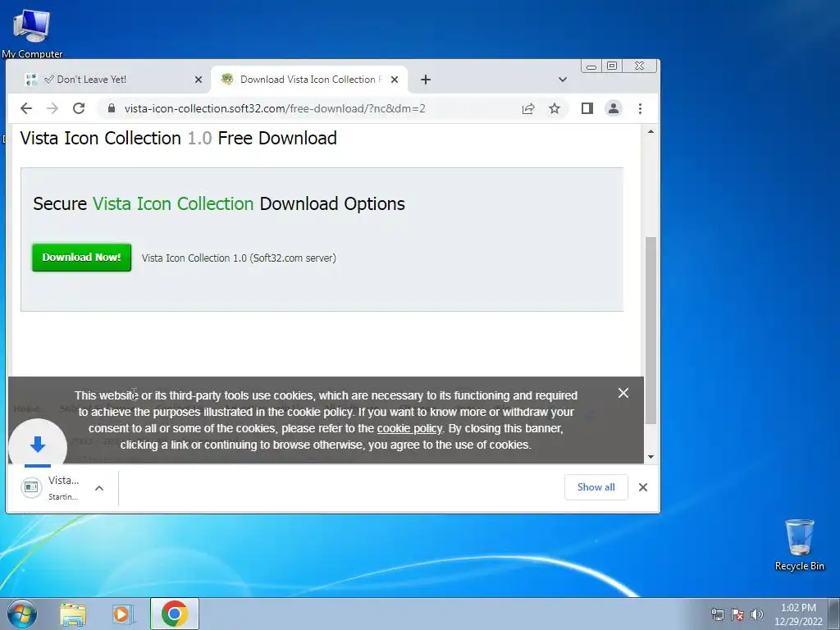Click text 'Vista Icon Collection 1.0 (Soft32.com server)'
The image size is (840, 630).
tap(239, 258)
